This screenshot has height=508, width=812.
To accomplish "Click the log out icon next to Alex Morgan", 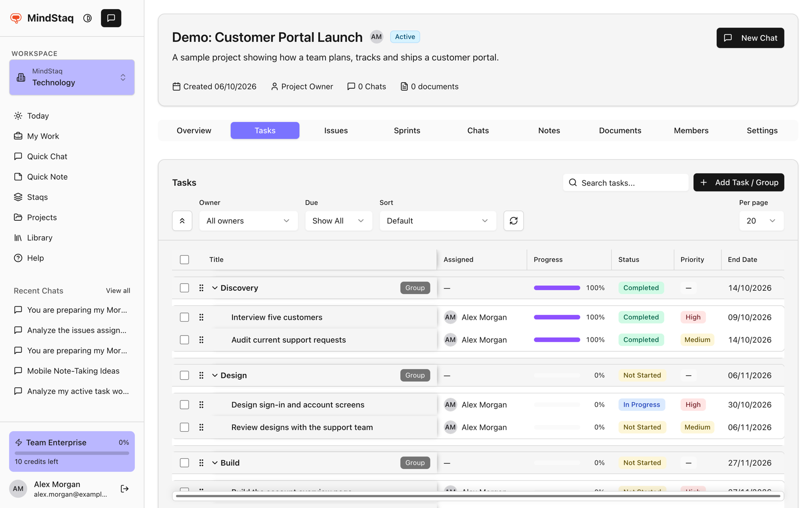I will click(125, 489).
